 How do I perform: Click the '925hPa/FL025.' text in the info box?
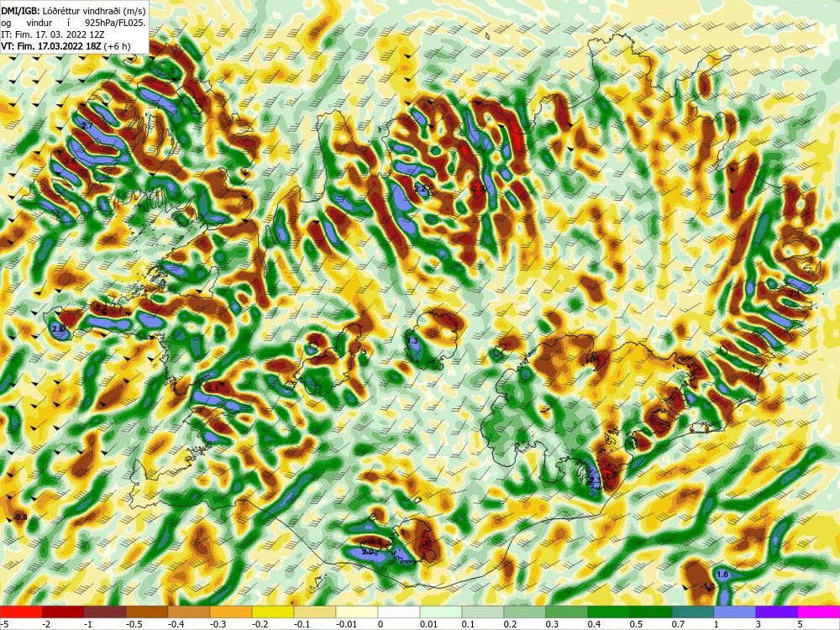click(115, 23)
